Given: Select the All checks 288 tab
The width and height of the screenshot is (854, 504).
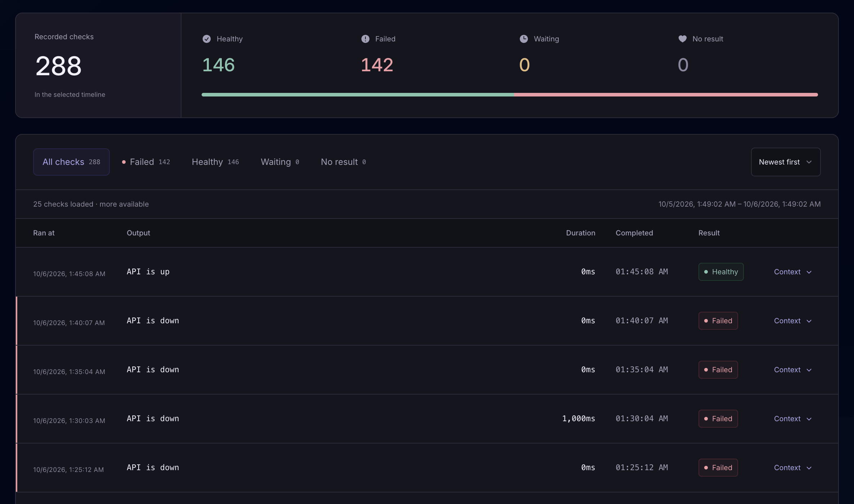Looking at the screenshot, I should coord(71,162).
